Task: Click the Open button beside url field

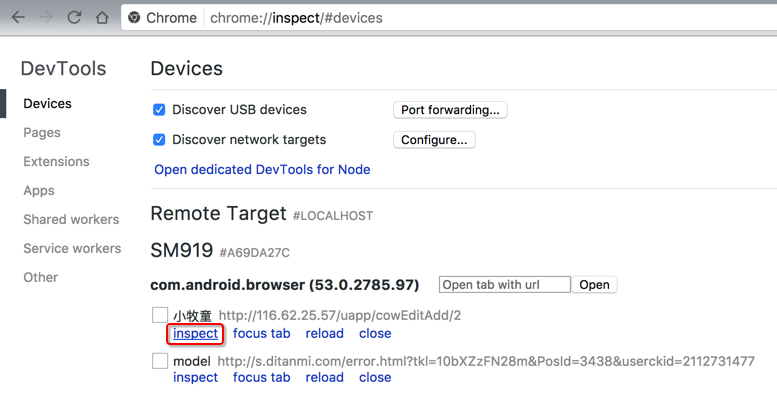Action: coord(594,285)
